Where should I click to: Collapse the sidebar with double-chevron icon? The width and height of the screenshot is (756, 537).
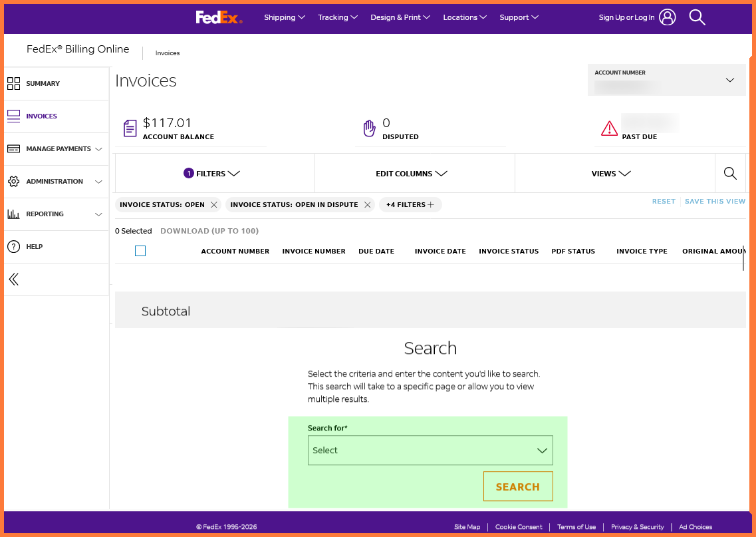pyautogui.click(x=13, y=279)
